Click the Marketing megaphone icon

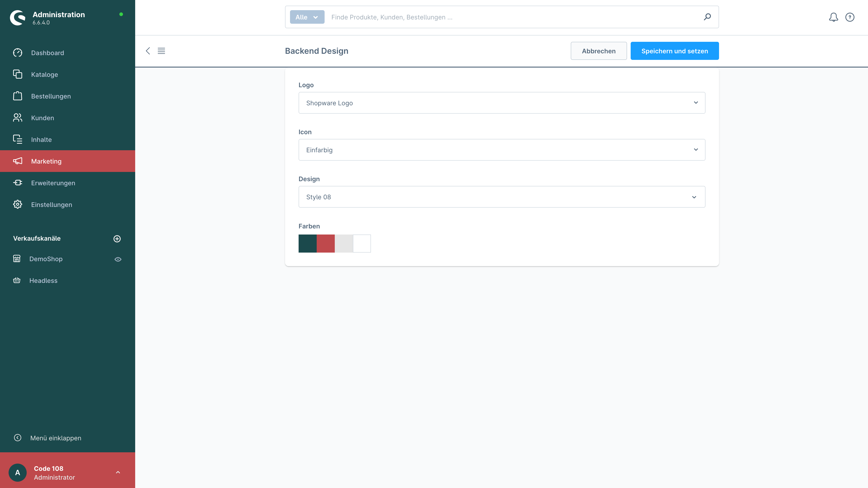click(18, 161)
